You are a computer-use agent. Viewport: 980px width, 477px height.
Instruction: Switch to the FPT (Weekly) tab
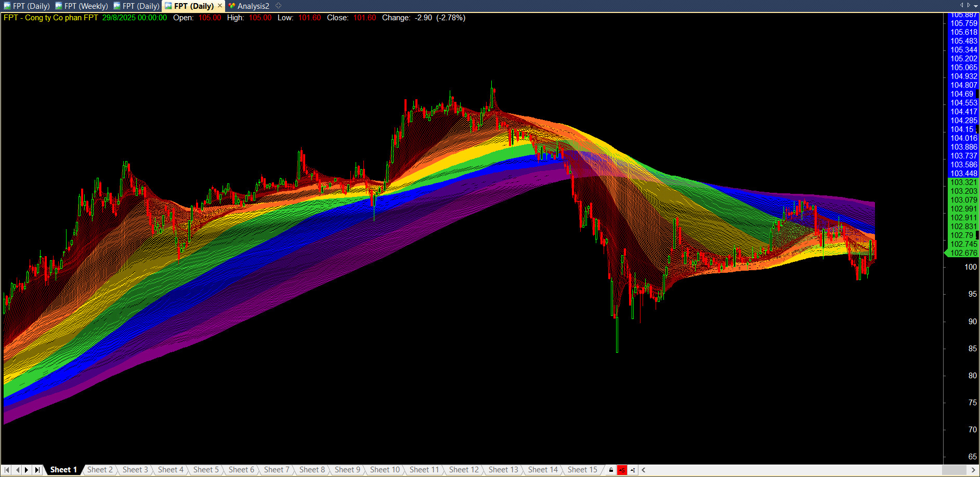pyautogui.click(x=81, y=6)
